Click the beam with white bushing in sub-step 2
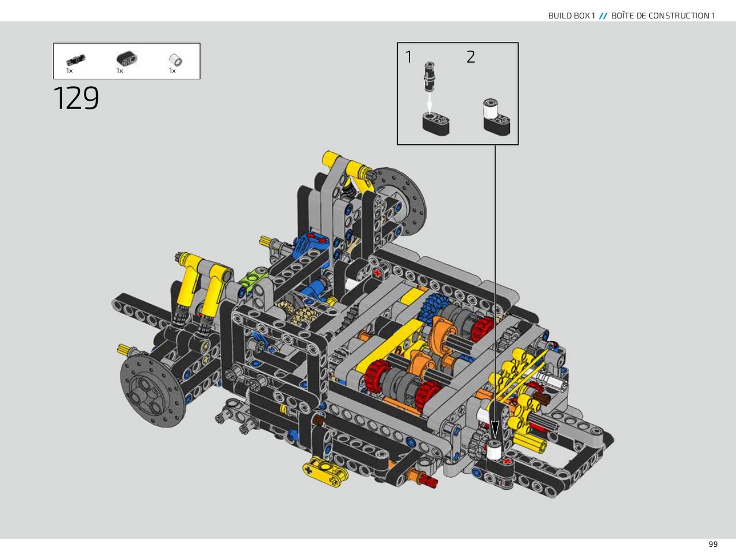Viewport: 736px width, 560px height. (497, 117)
